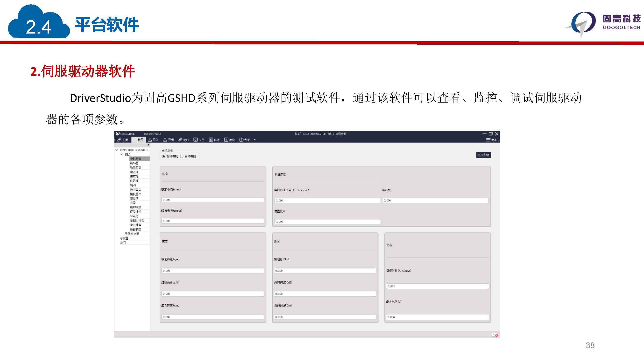Click the 导入 import icon
Screen dimensions: 644x362
[x=150, y=140]
